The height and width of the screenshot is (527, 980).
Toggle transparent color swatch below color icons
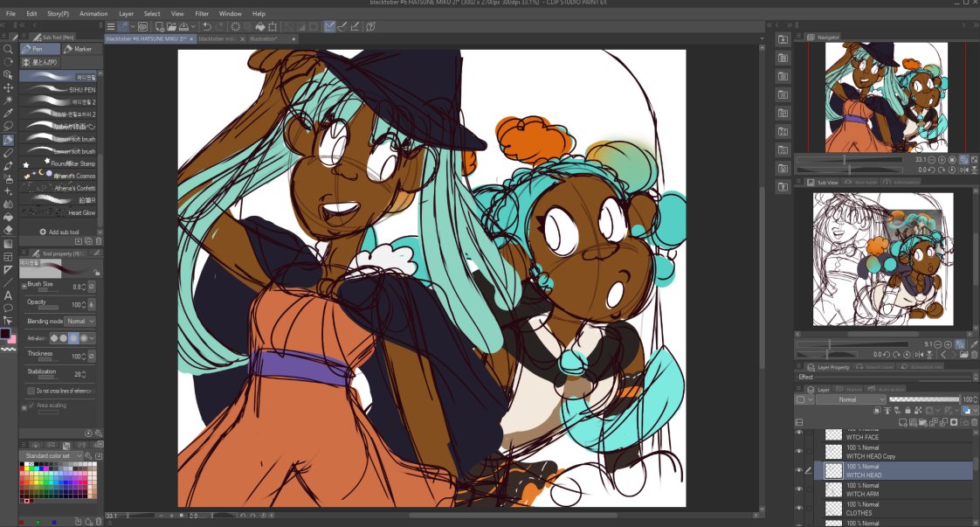(8, 350)
